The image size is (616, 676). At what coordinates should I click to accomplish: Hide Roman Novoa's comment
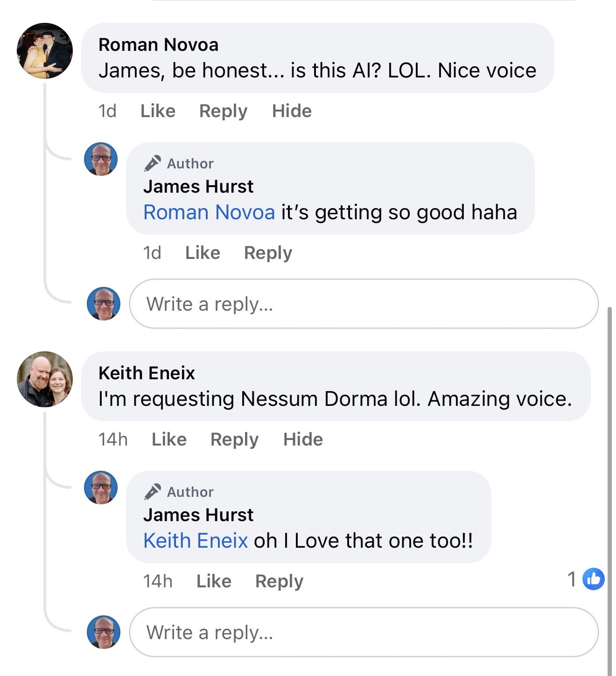click(x=292, y=111)
